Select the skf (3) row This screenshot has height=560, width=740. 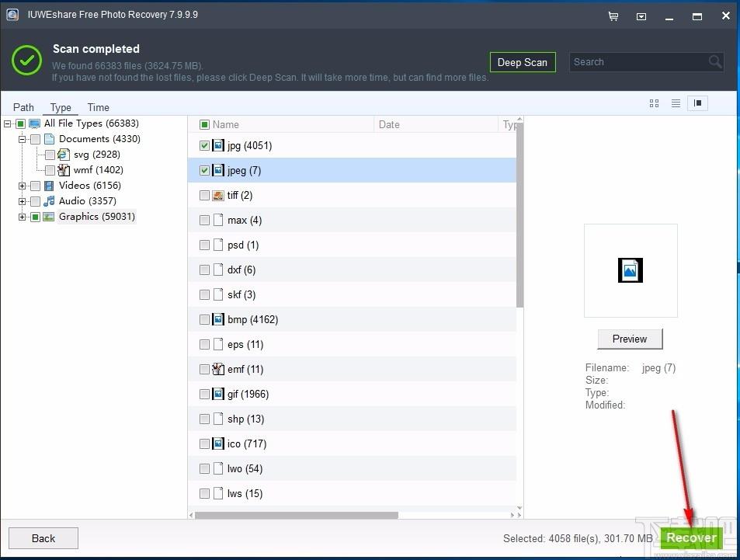click(x=352, y=294)
